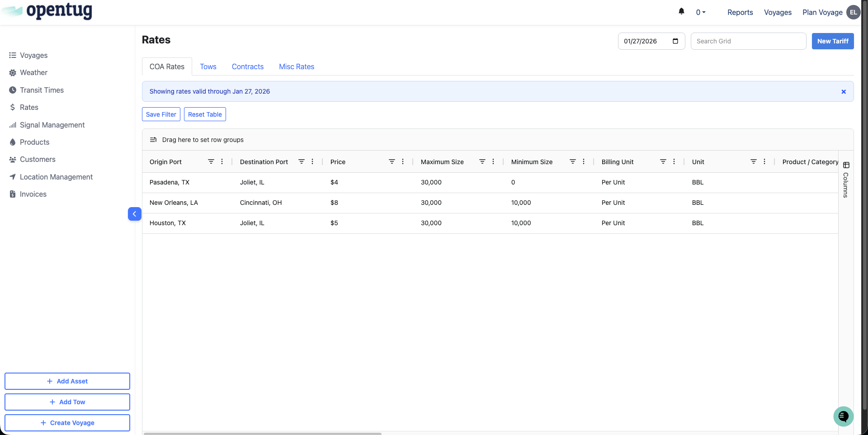Click the Origin Port filter icon
Image resolution: width=868 pixels, height=435 pixels.
point(211,162)
